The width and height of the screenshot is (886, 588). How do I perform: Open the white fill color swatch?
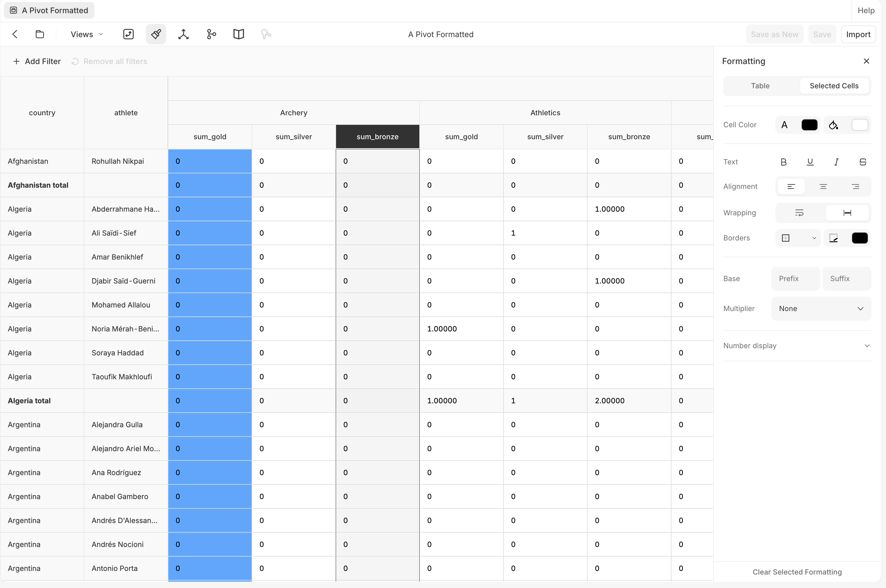(x=860, y=125)
